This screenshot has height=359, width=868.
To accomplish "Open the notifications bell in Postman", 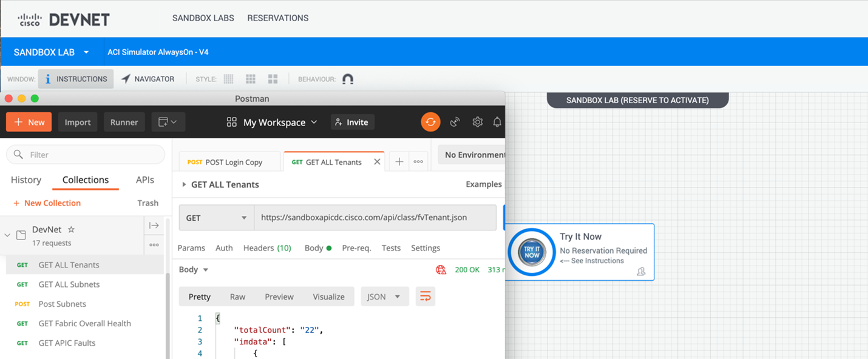I will 497,121.
